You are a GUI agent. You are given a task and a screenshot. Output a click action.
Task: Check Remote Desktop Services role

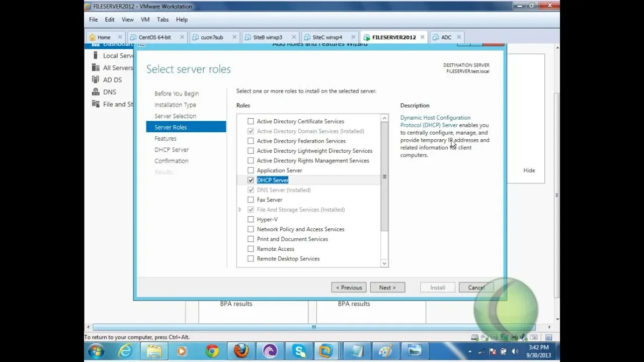[251, 258]
